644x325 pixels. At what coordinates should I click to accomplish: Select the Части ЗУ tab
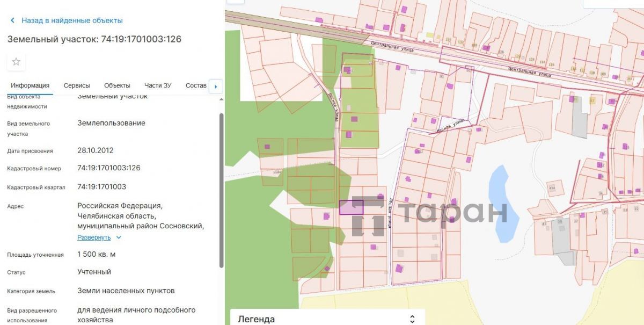pos(158,85)
